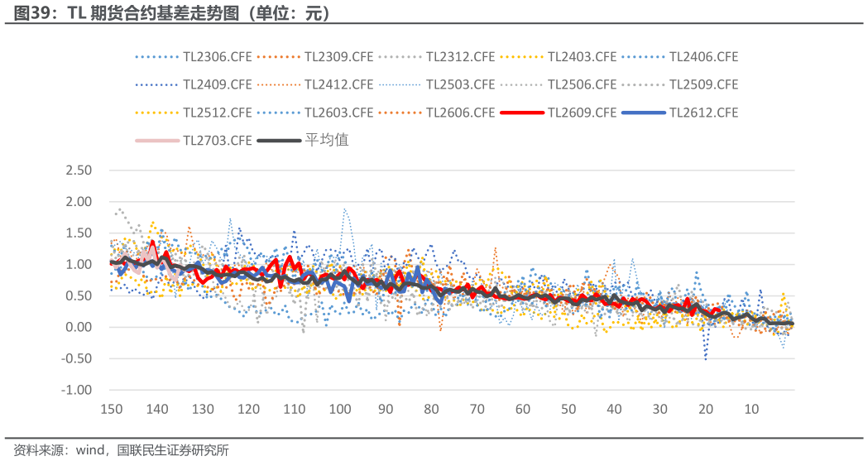Click the y-axis label 1.00
This screenshot has width=868, height=461.
pyautogui.click(x=79, y=265)
